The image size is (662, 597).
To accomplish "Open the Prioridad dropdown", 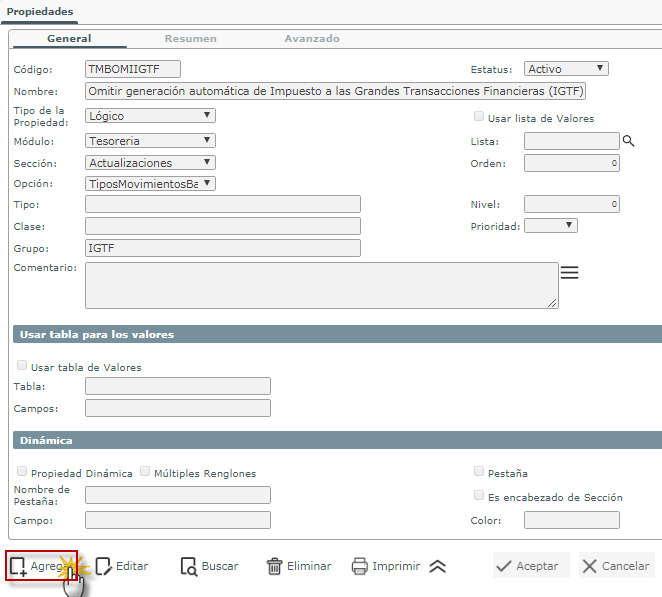I will (550, 226).
